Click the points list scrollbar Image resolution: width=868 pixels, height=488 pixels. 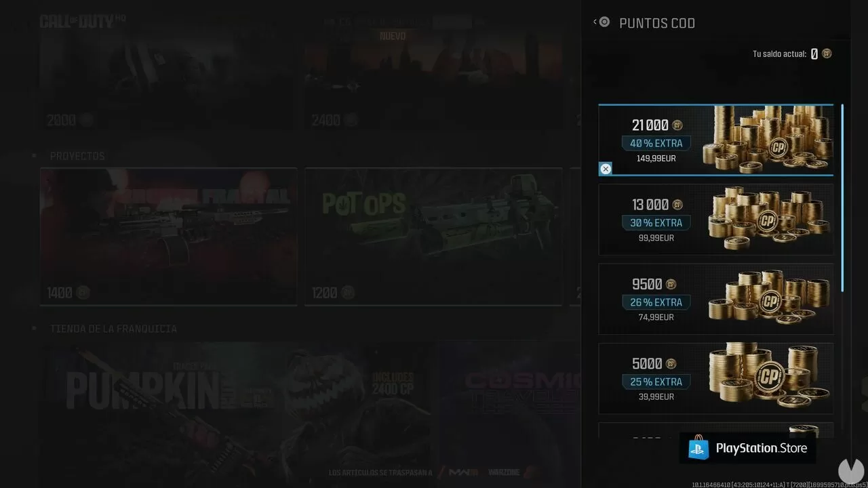click(x=842, y=197)
